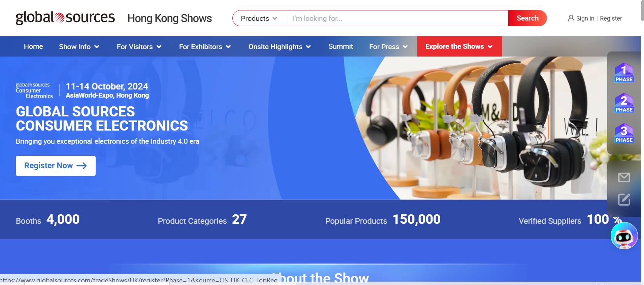Expand the Show Info menu

(x=79, y=47)
